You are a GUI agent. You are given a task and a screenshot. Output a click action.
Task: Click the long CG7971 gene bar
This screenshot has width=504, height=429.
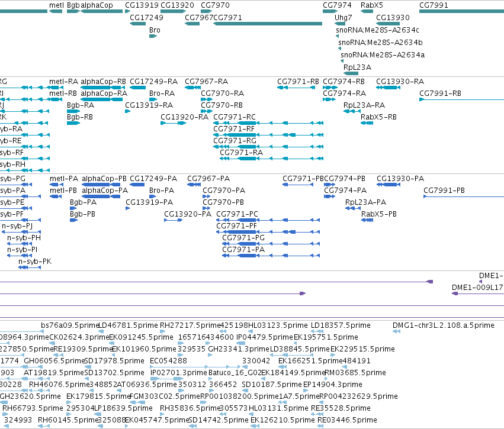coord(268,24)
